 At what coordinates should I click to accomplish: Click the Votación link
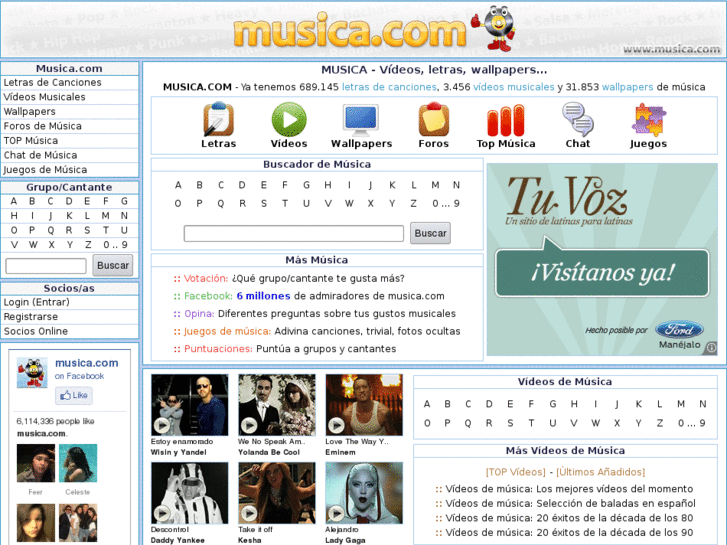click(206, 278)
